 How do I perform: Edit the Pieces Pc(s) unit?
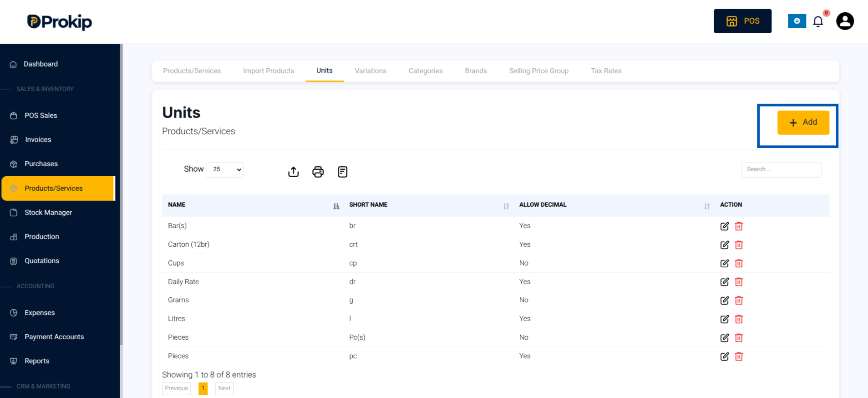click(725, 338)
